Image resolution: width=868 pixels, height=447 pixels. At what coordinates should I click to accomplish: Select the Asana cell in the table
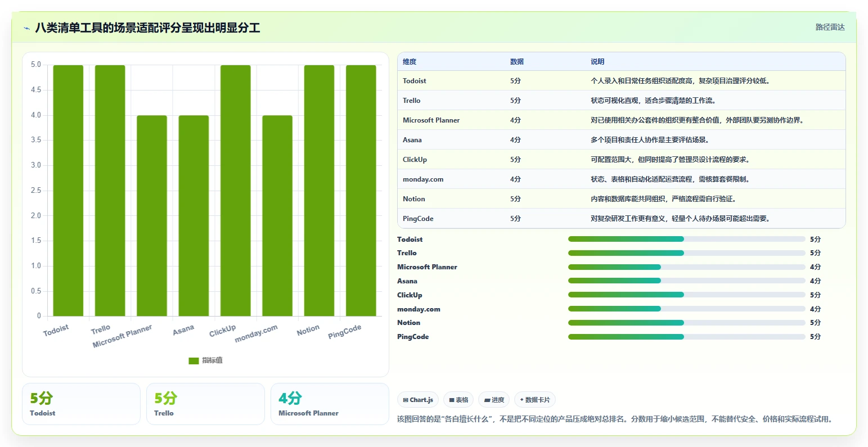[412, 140]
